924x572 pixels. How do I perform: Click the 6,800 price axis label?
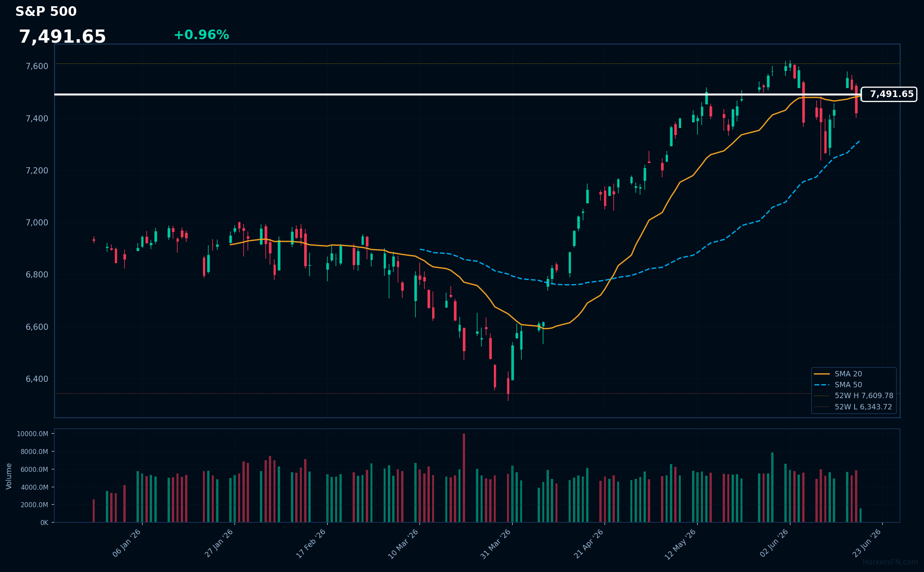point(37,275)
